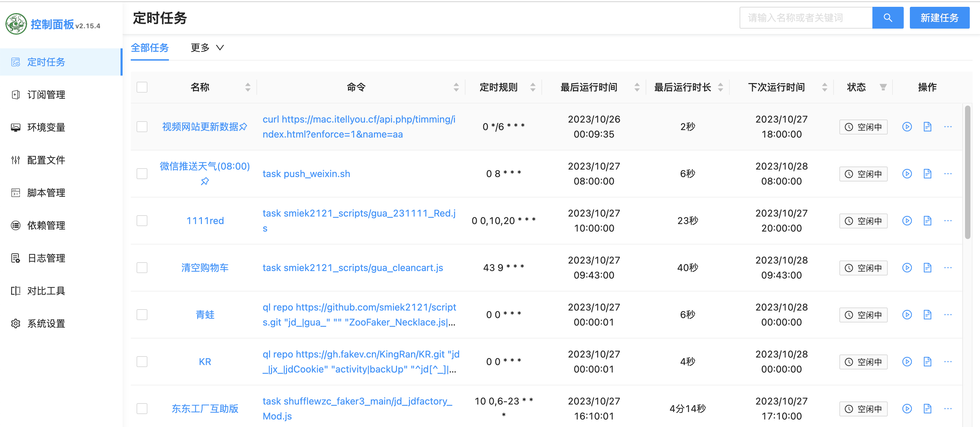The height and width of the screenshot is (427, 980).
Task: Open 系统设置 in the sidebar
Action: [x=61, y=324]
